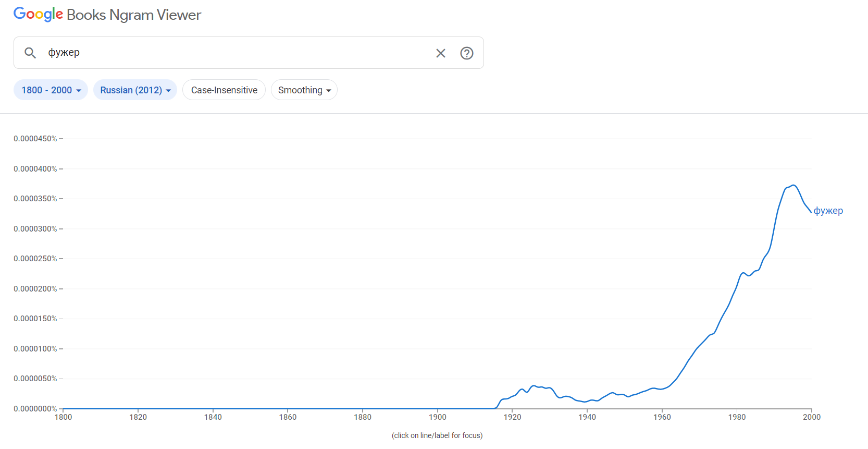Viewport: 868px width, 449px height.
Task: Click the 1960 tick on the x-axis
Action: click(662, 417)
